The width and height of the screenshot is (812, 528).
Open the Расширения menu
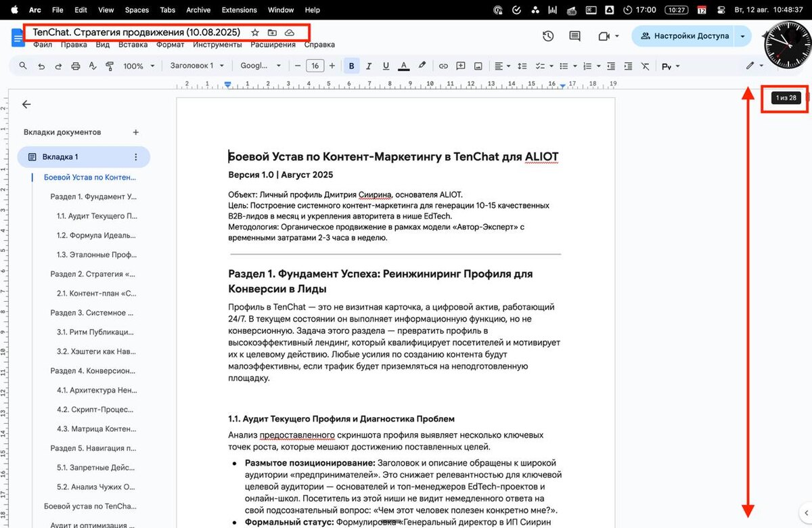coord(273,45)
